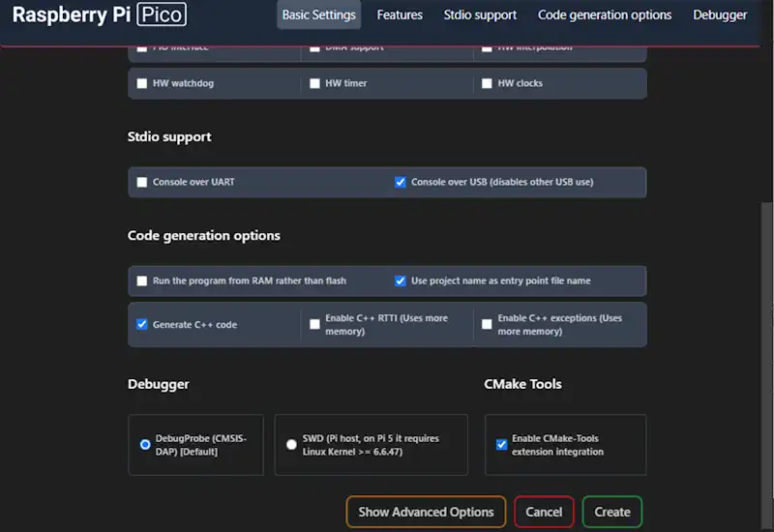
Task: Go to Code generation options tab
Action: click(x=604, y=15)
